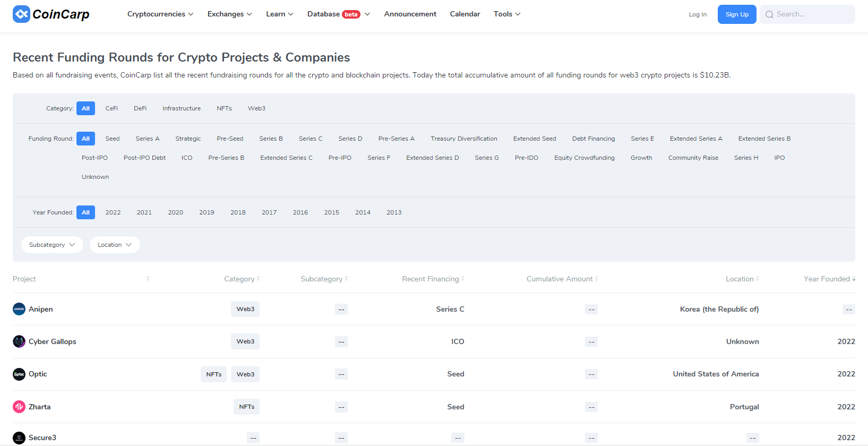Filter funding round by IPO
Viewport: 868px width, 446px height.
pyautogui.click(x=779, y=158)
